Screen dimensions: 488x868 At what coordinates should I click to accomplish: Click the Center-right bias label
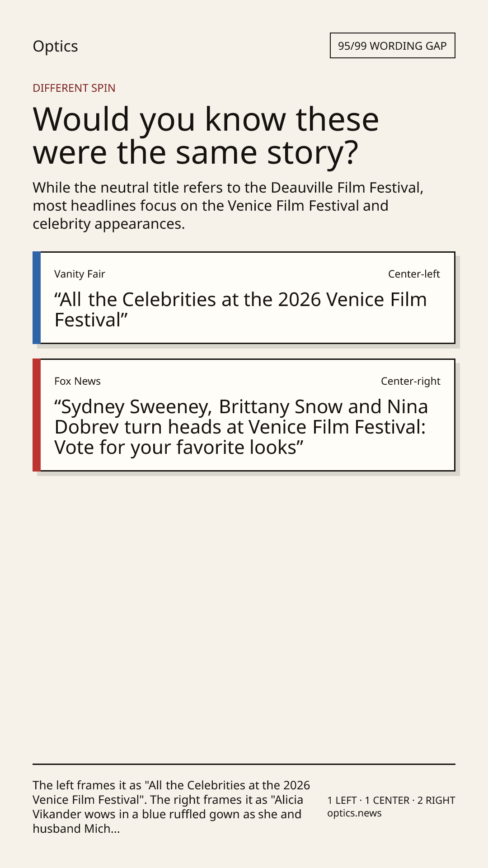pos(410,381)
